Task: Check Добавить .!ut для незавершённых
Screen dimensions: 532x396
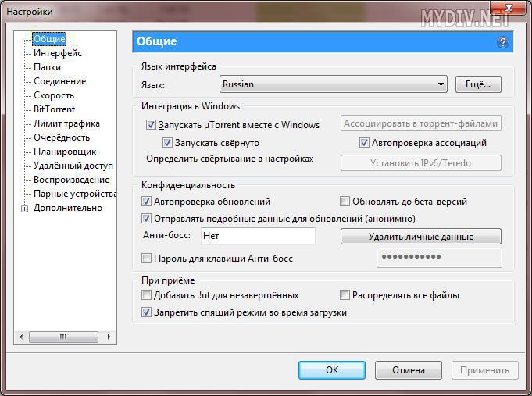Action: (x=146, y=295)
